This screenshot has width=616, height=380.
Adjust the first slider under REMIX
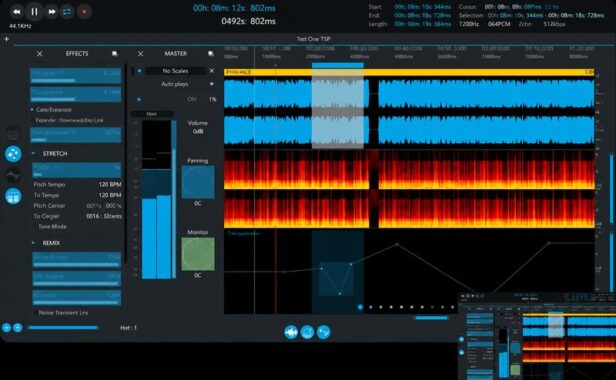click(77, 260)
